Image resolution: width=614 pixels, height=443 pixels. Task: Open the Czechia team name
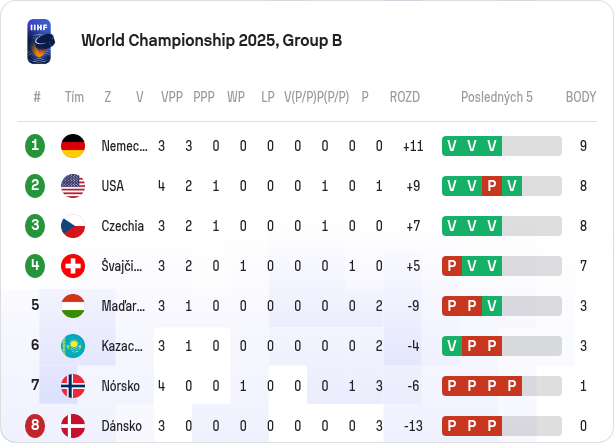click(x=123, y=226)
